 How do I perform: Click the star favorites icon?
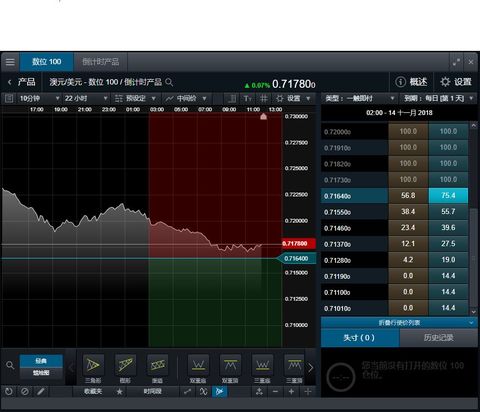coord(119,392)
